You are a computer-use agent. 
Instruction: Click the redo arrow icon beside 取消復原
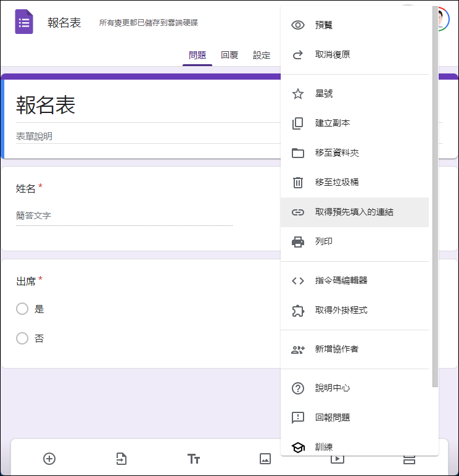(297, 55)
